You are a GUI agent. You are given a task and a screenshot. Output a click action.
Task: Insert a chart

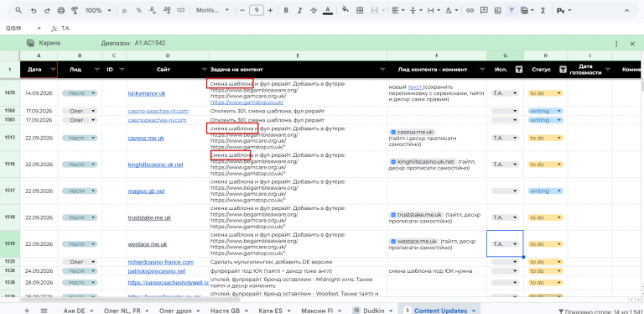point(498,10)
